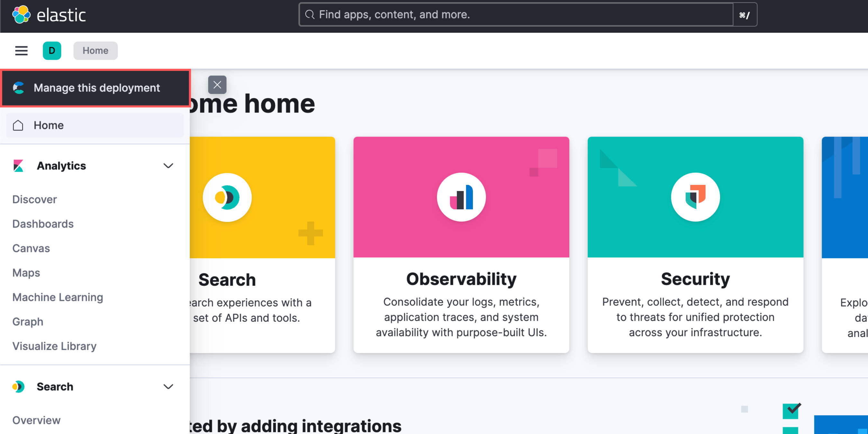Image resolution: width=868 pixels, height=434 pixels.
Task: Open the D space avatar
Action: pyautogui.click(x=52, y=50)
